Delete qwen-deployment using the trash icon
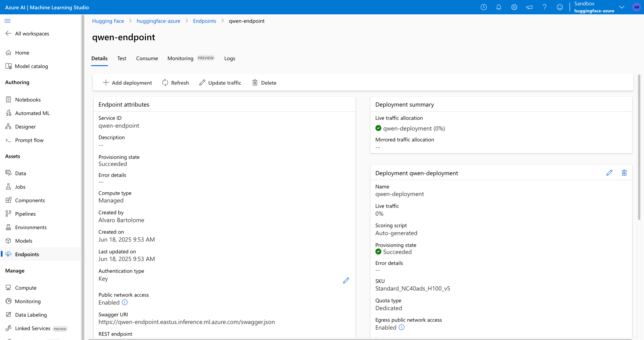 pos(624,173)
